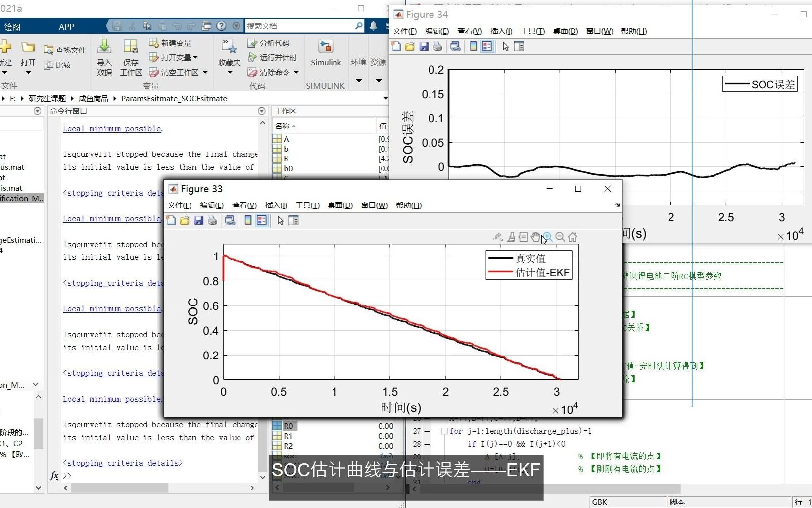Expand Environment section dropdown
812x508 pixels.
point(359,80)
